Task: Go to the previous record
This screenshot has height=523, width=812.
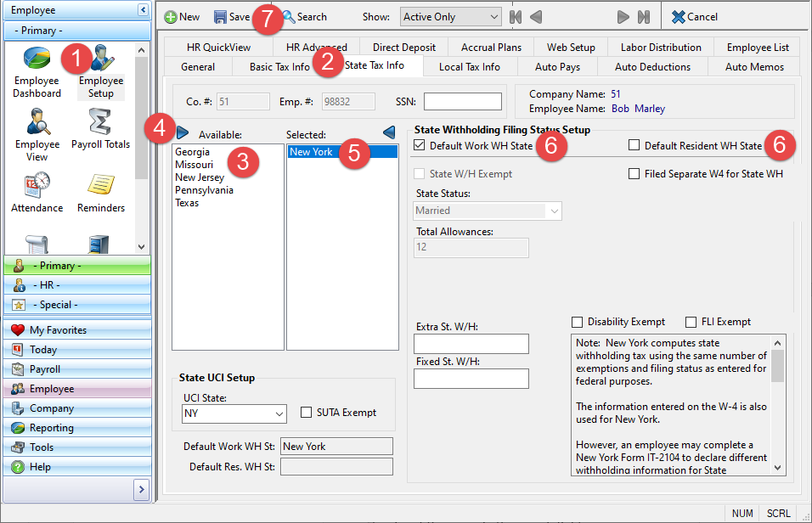Action: point(536,17)
